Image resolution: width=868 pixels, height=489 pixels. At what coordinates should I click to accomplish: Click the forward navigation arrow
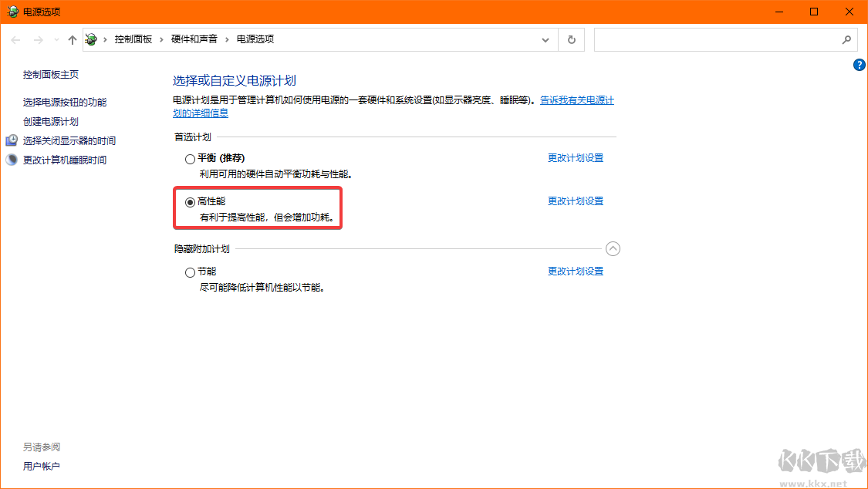pos(37,39)
